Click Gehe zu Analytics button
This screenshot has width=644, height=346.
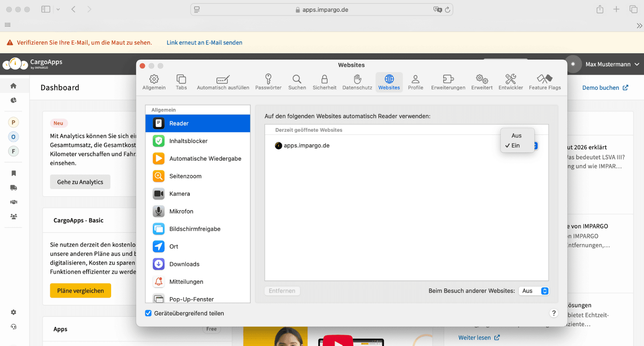pos(80,182)
